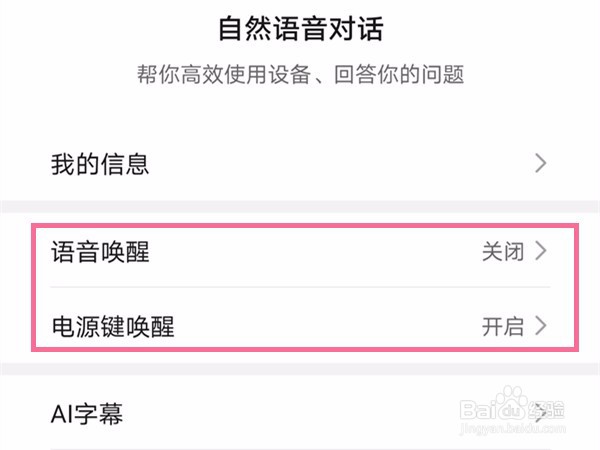Open the jingyan.baidu.com watermark link
This screenshot has height=450, width=600.
coord(512,427)
